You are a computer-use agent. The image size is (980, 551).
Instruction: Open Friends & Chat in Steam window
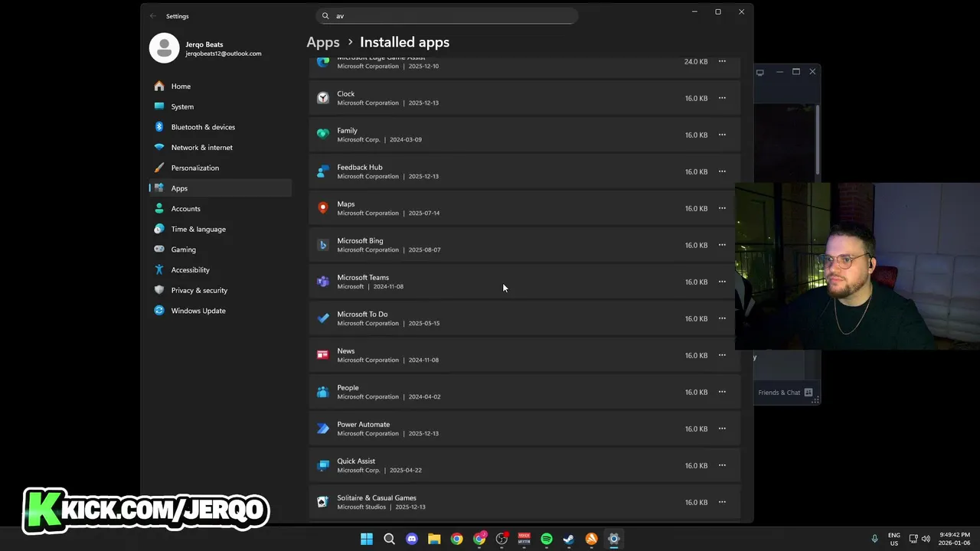point(785,393)
